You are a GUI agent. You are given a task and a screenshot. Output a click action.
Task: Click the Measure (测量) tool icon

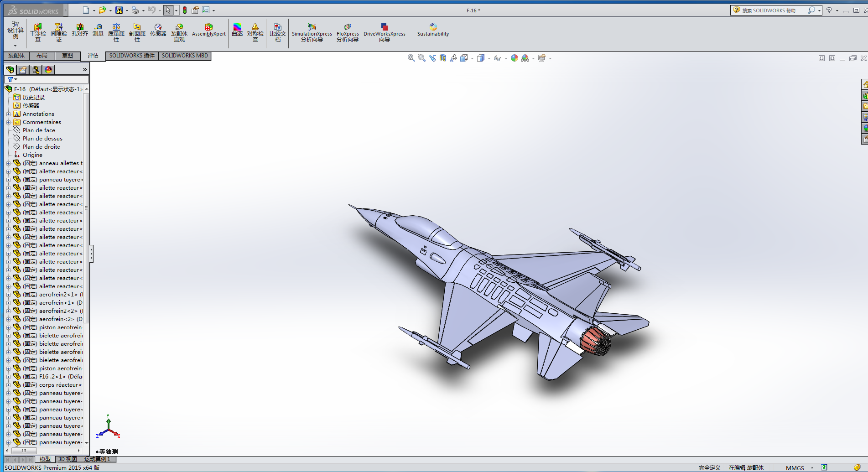click(x=98, y=30)
